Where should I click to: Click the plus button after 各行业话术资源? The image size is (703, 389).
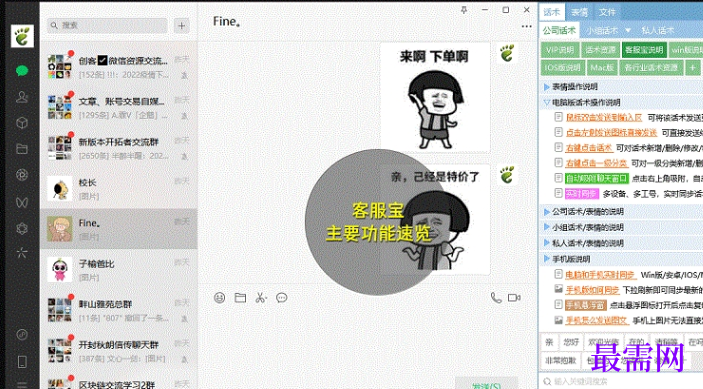coord(693,68)
